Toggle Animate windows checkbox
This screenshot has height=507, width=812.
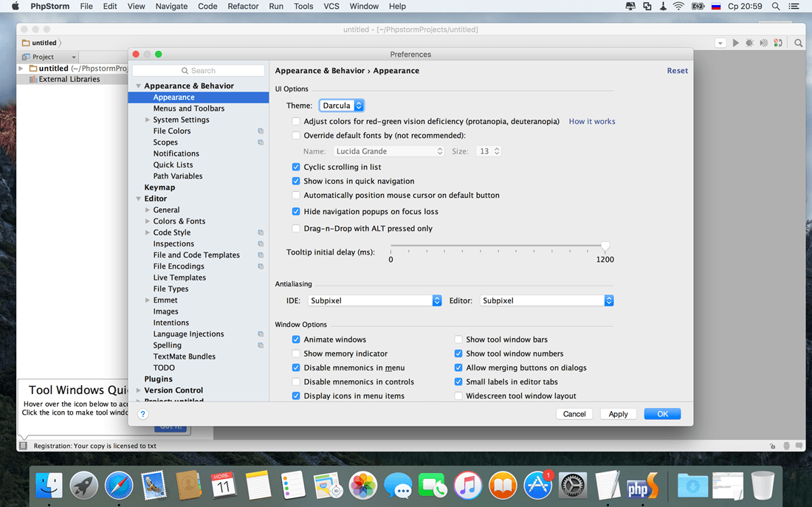[x=296, y=339]
